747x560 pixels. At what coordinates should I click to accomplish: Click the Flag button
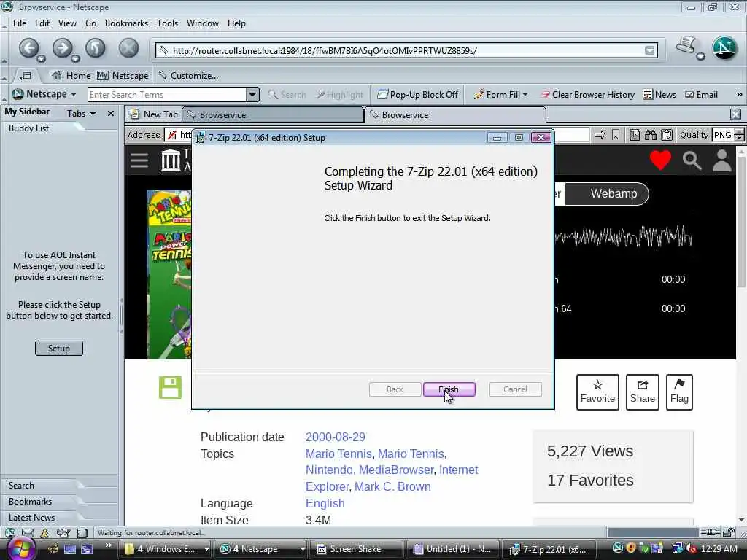(679, 392)
